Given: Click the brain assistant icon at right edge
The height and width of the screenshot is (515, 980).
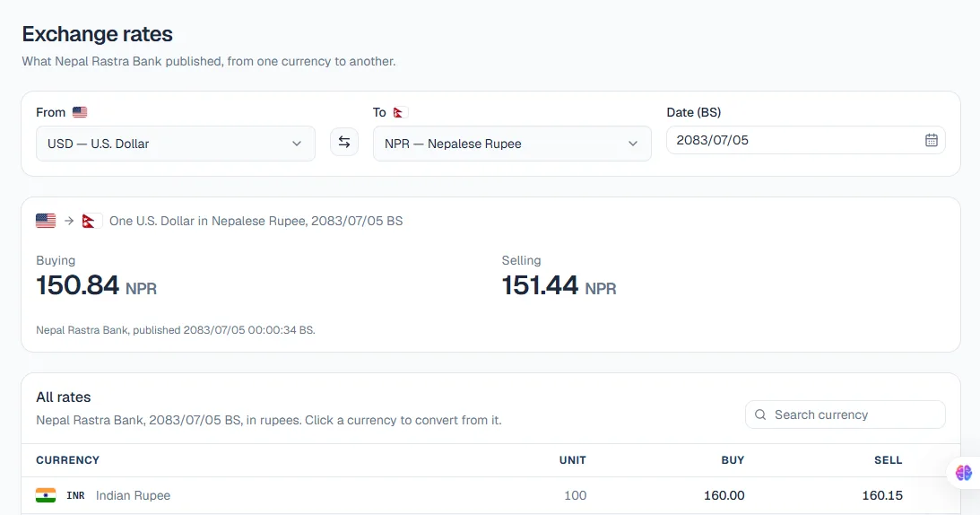Looking at the screenshot, I should 964,473.
